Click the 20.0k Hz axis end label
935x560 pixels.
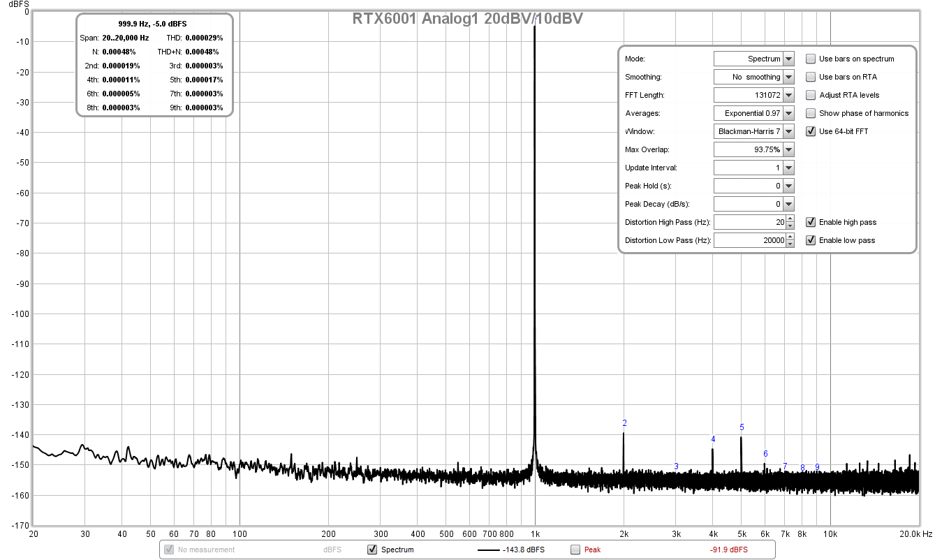point(915,534)
